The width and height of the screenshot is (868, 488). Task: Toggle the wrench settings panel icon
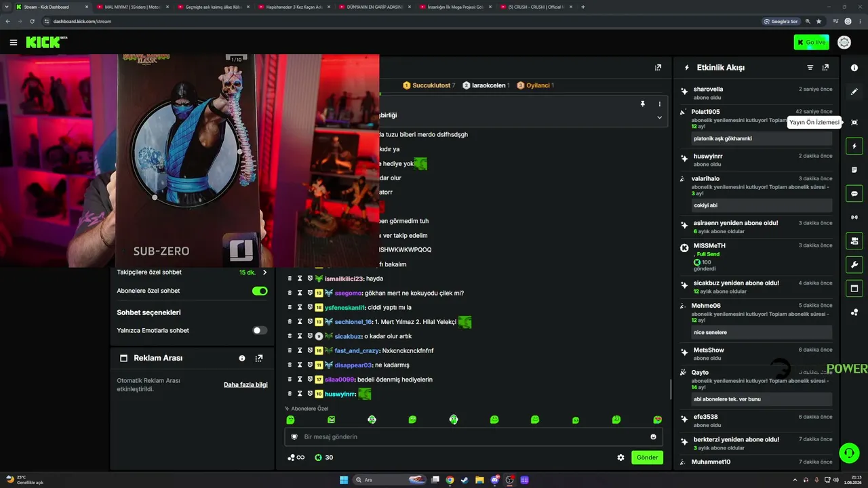pyautogui.click(x=854, y=265)
